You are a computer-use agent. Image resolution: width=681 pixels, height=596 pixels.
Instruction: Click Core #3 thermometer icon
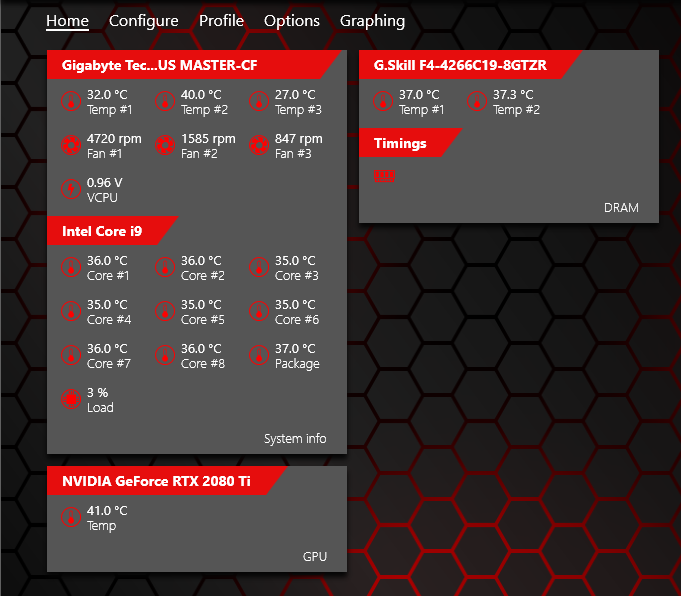[x=259, y=267]
